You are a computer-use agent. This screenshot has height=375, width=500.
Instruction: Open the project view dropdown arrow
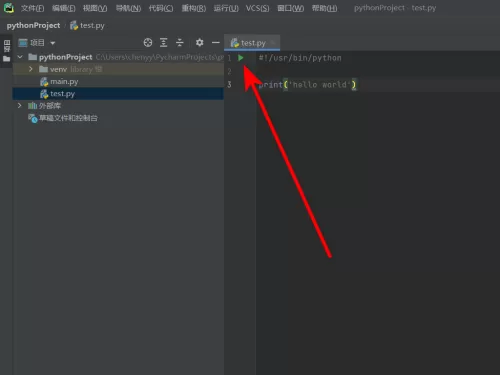tap(53, 43)
